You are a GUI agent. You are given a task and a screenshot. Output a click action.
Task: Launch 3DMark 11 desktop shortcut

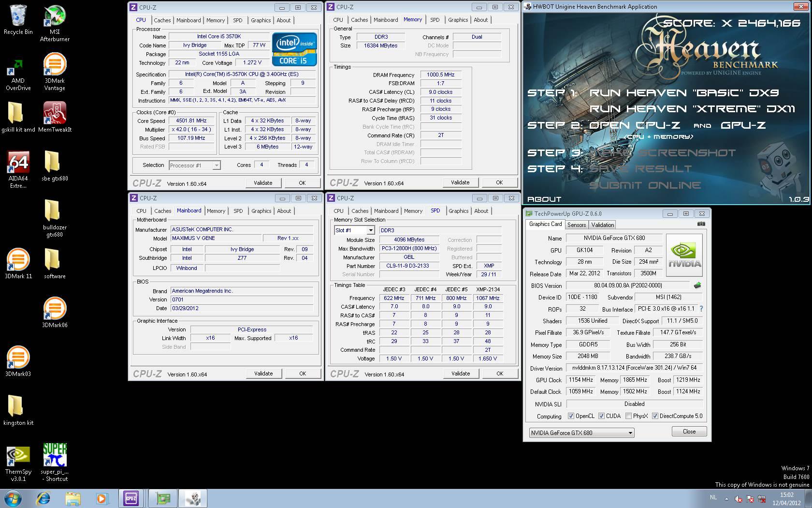pyautogui.click(x=18, y=263)
